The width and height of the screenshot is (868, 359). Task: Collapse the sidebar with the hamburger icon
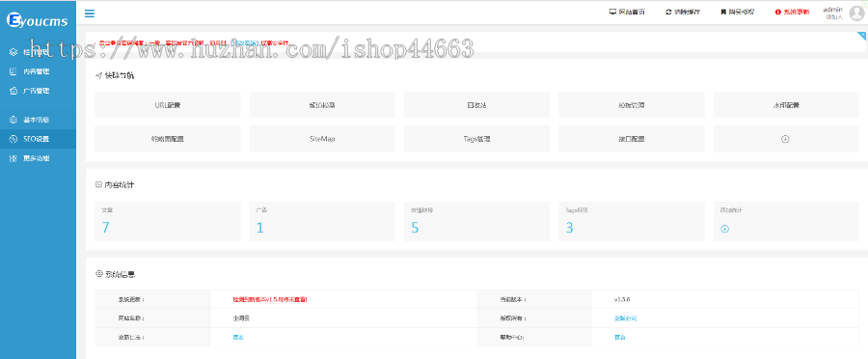pos(89,14)
